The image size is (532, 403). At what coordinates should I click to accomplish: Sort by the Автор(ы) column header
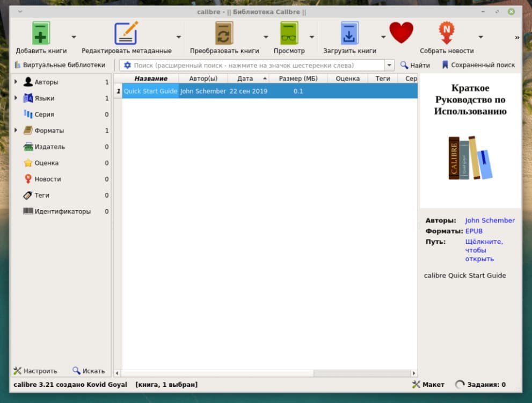click(x=203, y=78)
